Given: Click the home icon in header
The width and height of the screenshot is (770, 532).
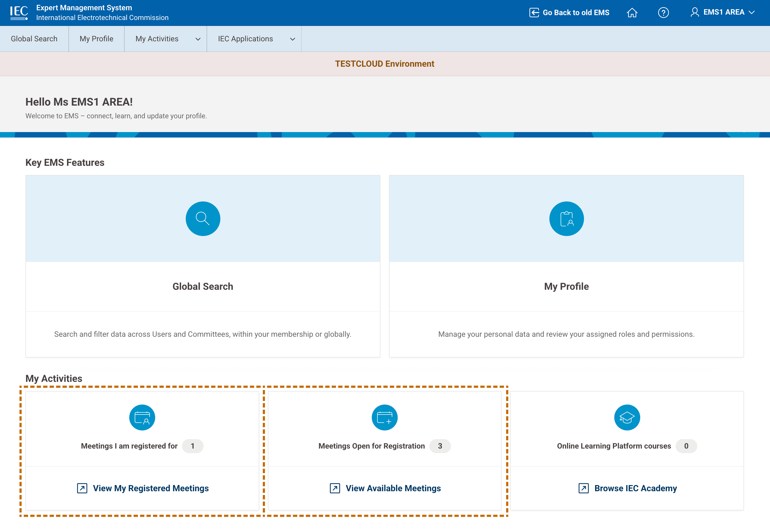Looking at the screenshot, I should click(x=632, y=13).
